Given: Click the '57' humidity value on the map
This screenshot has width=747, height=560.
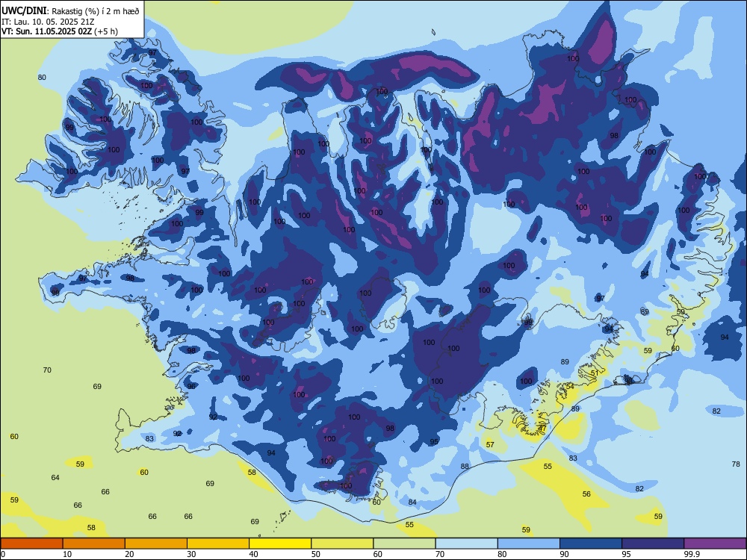Looking at the screenshot, I should tap(490, 445).
